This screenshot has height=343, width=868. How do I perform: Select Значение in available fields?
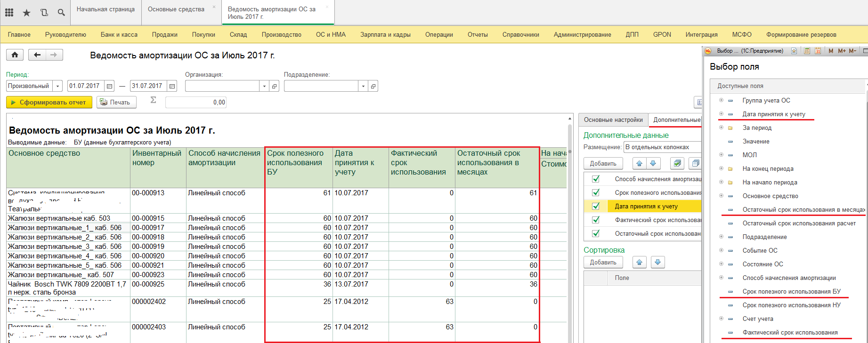pos(756,141)
